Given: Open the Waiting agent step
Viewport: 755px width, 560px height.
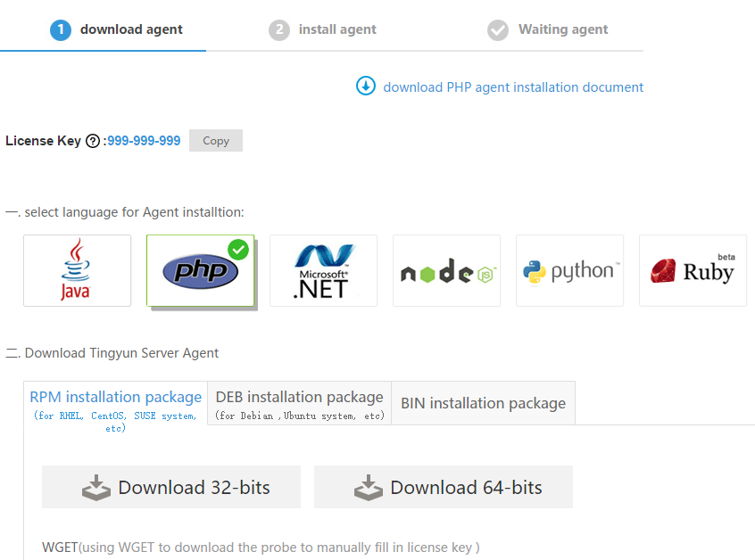Looking at the screenshot, I should click(x=548, y=29).
